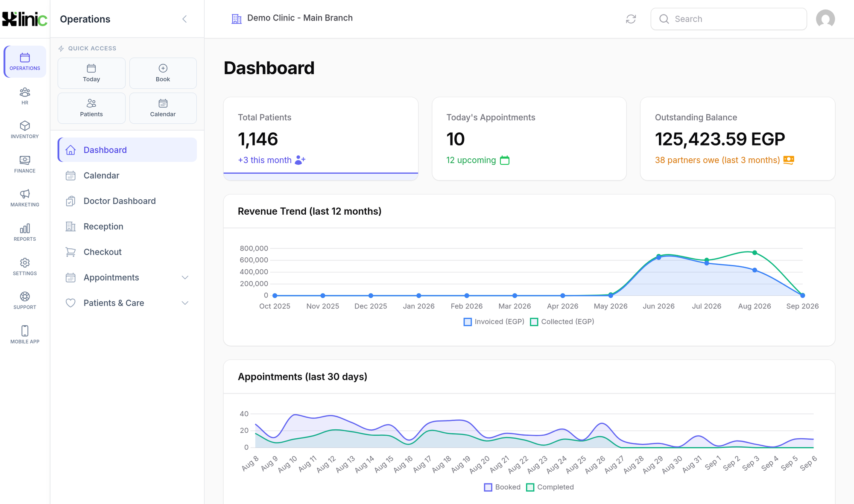854x504 pixels.
Task: Expand the Patients & Care submenu chevron
Action: [x=185, y=303]
